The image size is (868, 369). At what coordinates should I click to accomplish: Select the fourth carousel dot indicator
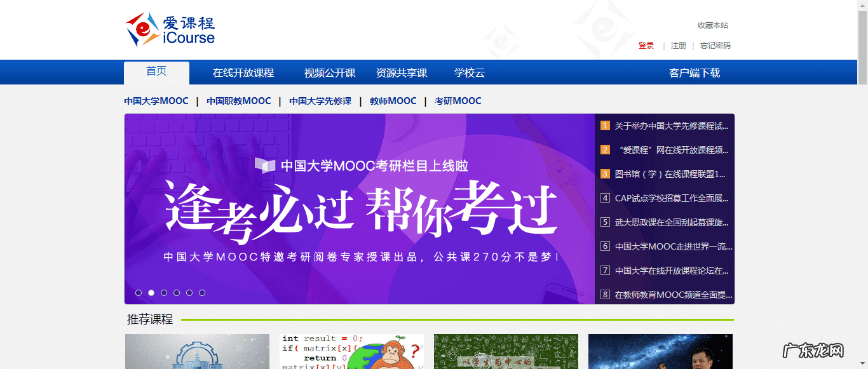(177, 293)
